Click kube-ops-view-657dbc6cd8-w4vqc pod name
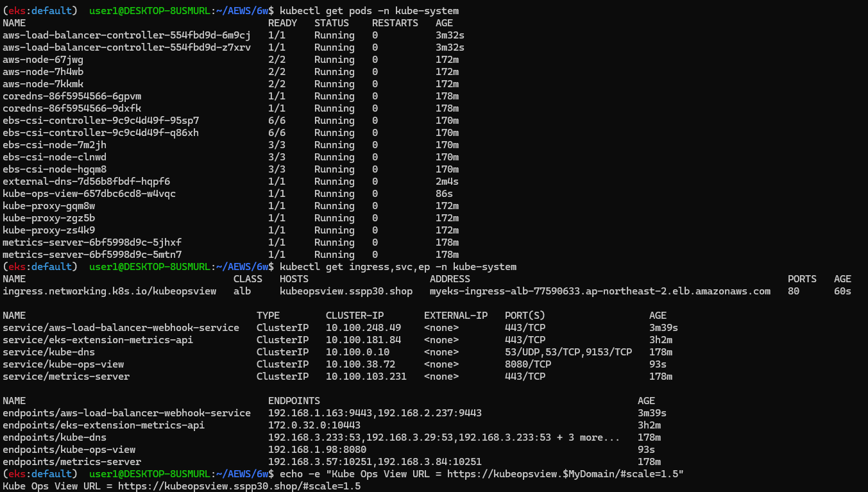 [x=89, y=194]
